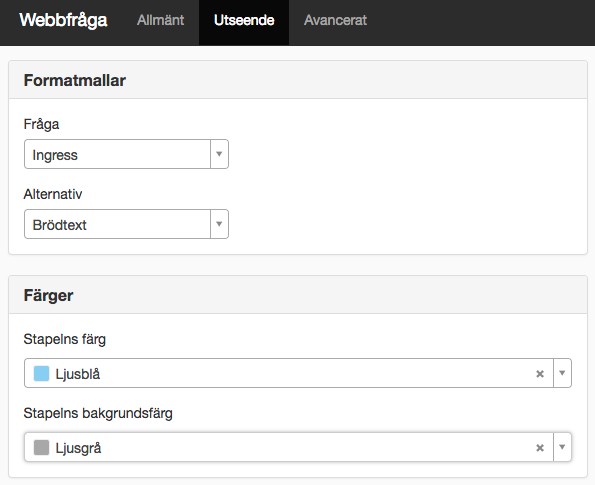Image resolution: width=595 pixels, height=485 pixels.
Task: Click the Formatmallar panel header
Action: 298,80
